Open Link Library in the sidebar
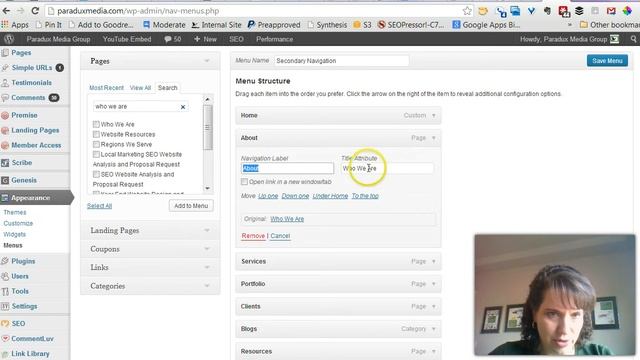 click(x=30, y=354)
